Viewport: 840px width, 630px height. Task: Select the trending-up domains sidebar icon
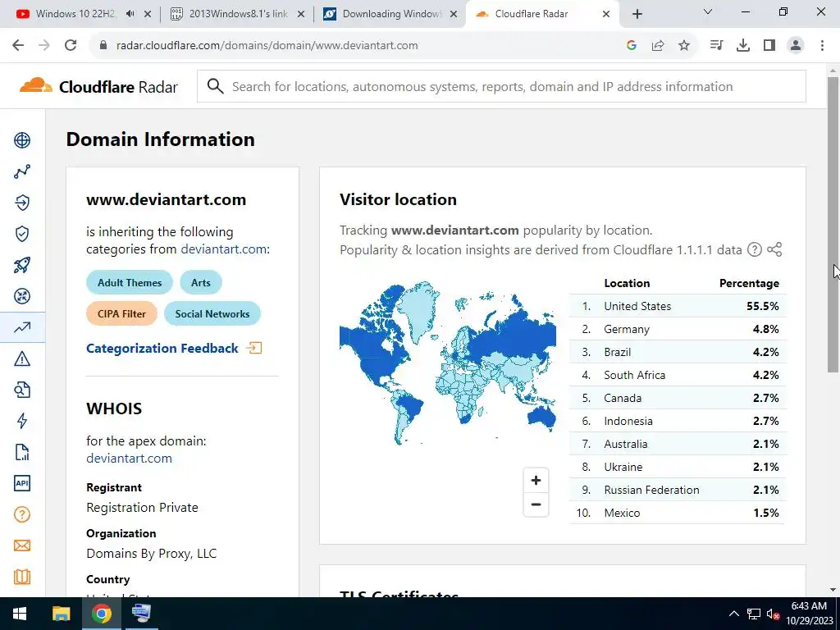[x=22, y=327]
